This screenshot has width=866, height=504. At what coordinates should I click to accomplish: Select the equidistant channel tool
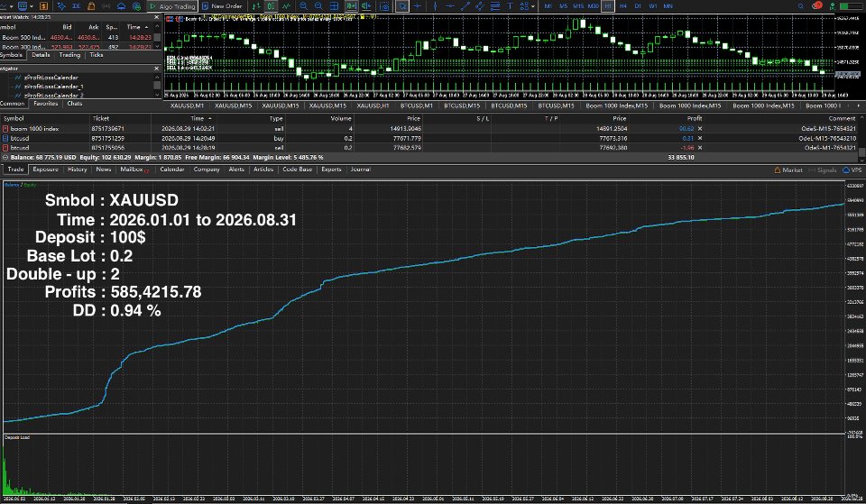(481, 6)
